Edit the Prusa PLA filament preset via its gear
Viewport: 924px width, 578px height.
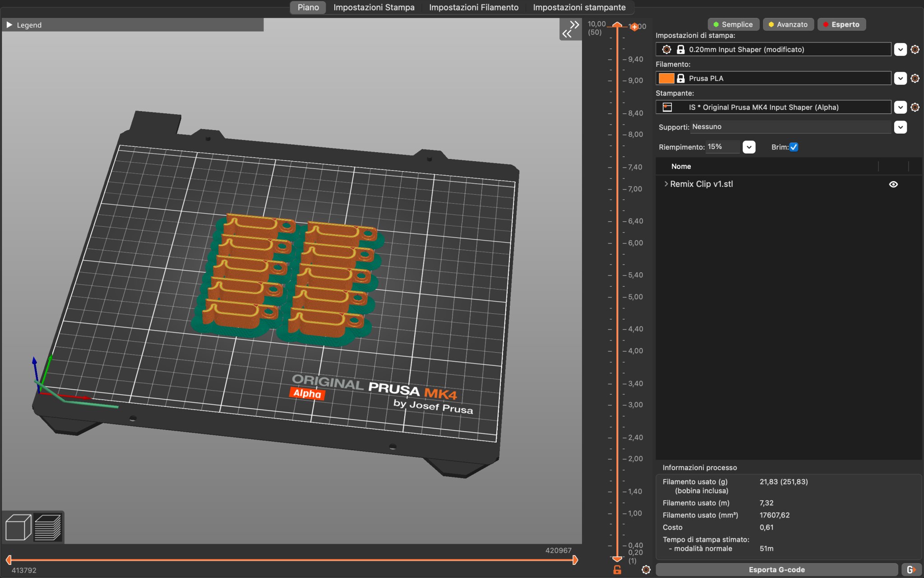tap(915, 79)
